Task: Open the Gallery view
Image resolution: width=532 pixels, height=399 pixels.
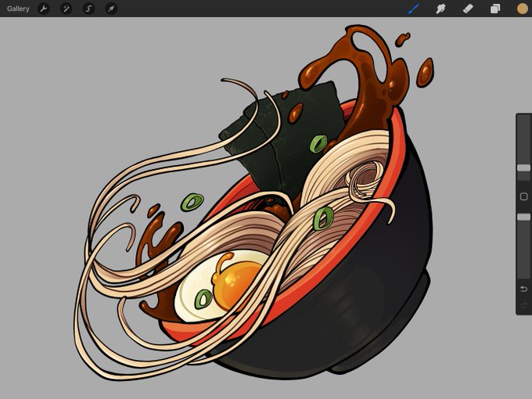Action: click(x=18, y=9)
